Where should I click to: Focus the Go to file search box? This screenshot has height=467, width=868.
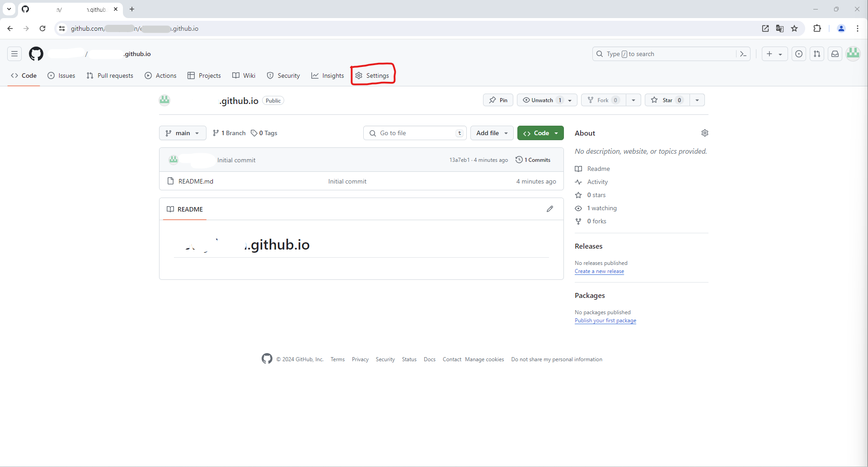click(415, 133)
